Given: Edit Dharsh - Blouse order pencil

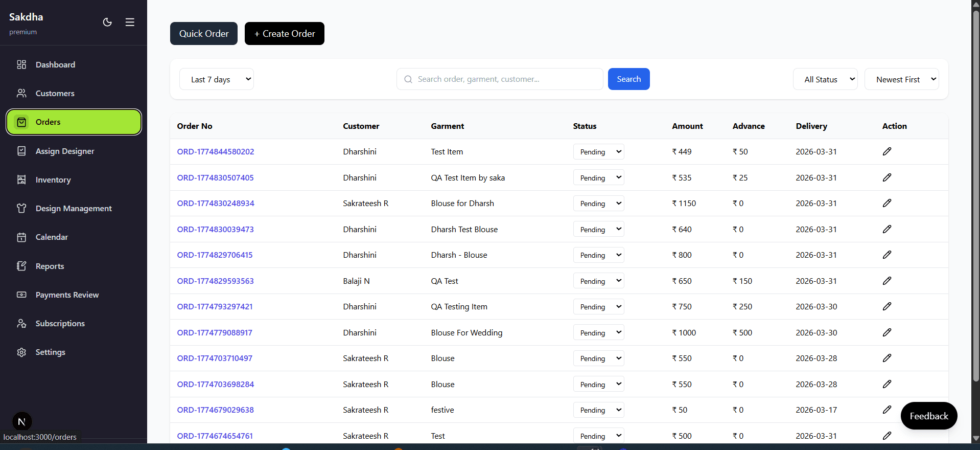Looking at the screenshot, I should click(x=887, y=255).
